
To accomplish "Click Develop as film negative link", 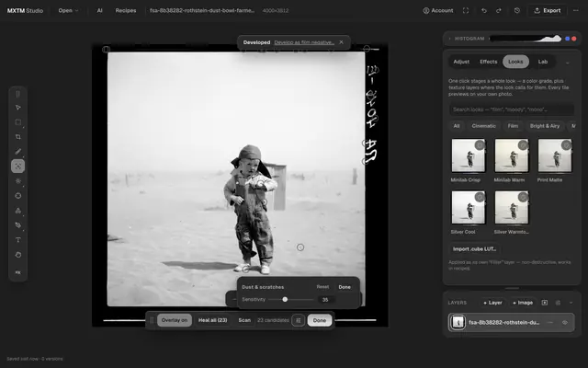I will [304, 42].
